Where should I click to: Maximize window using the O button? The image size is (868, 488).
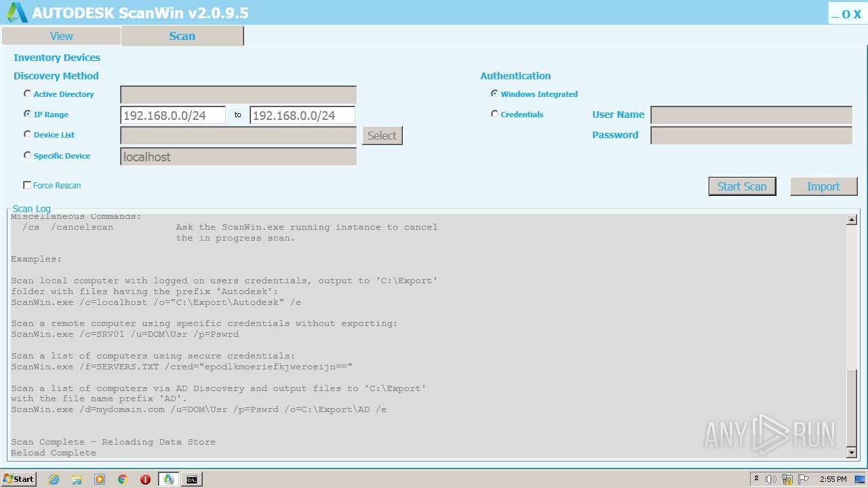click(x=846, y=14)
